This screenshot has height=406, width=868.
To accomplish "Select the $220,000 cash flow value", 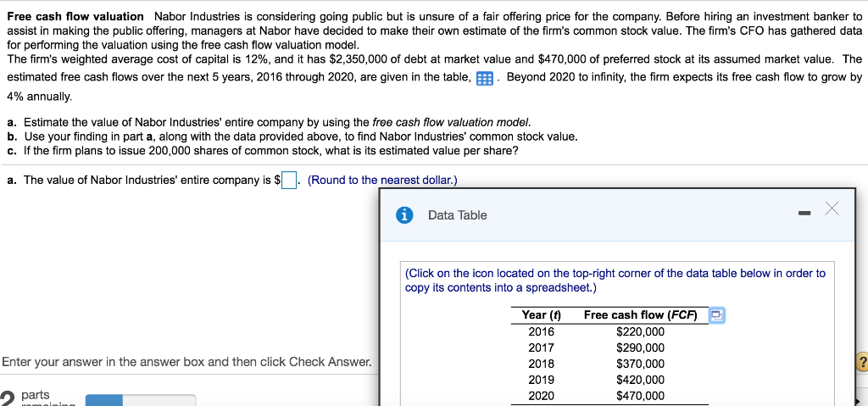I will tap(640, 332).
